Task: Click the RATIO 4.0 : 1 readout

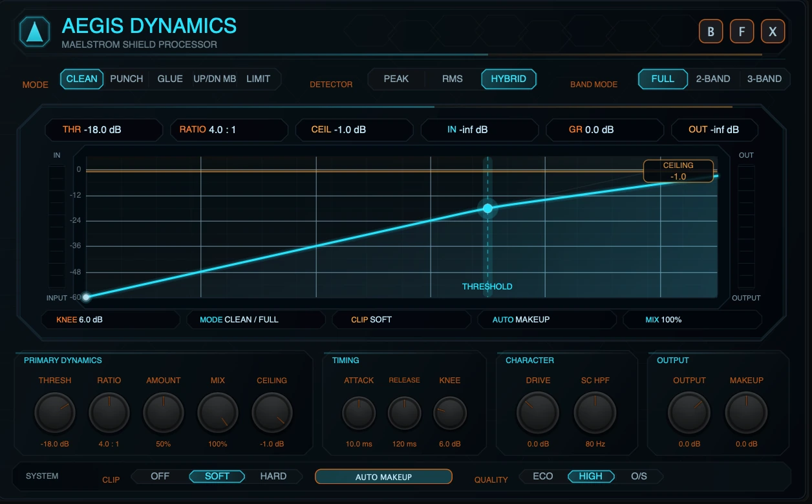Action: click(229, 130)
